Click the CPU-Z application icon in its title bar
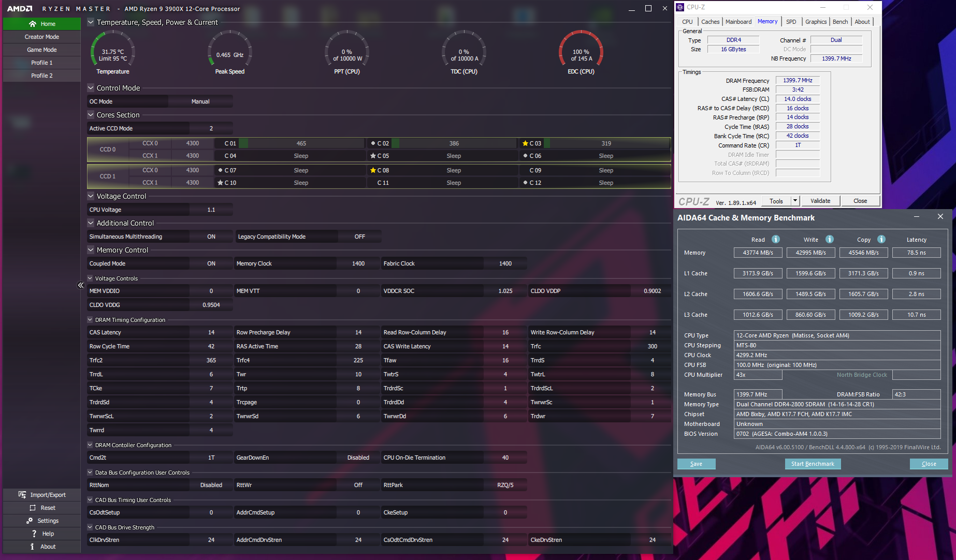The height and width of the screenshot is (560, 956). [x=680, y=7]
